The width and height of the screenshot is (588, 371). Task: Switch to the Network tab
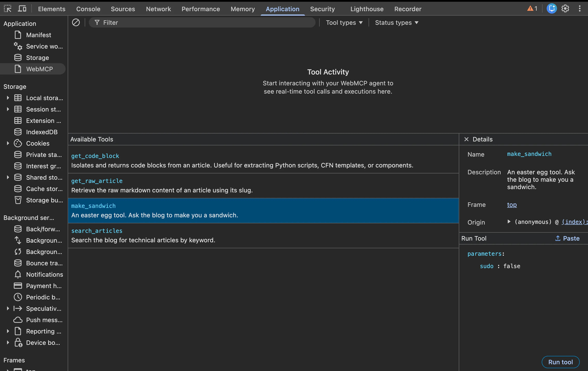click(x=158, y=9)
